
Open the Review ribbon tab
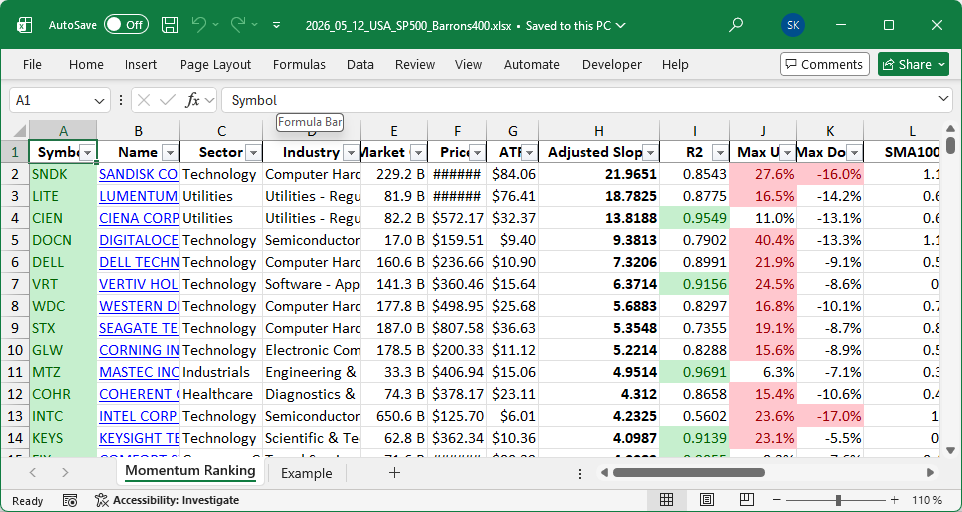click(415, 64)
